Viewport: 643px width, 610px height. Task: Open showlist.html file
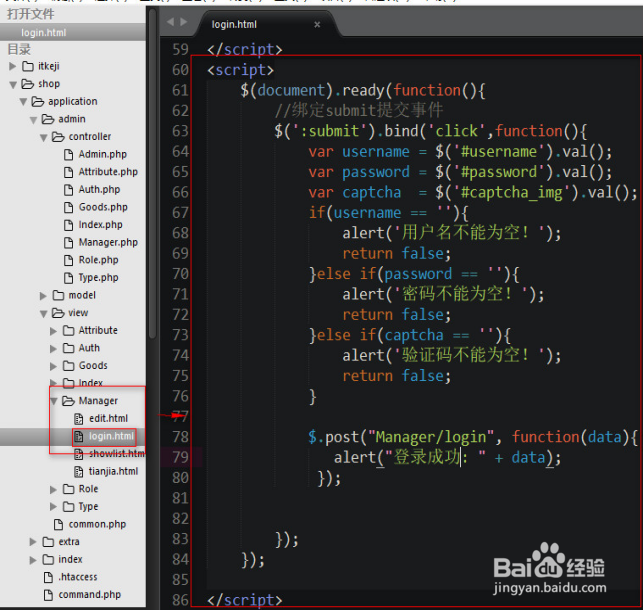[117, 453]
